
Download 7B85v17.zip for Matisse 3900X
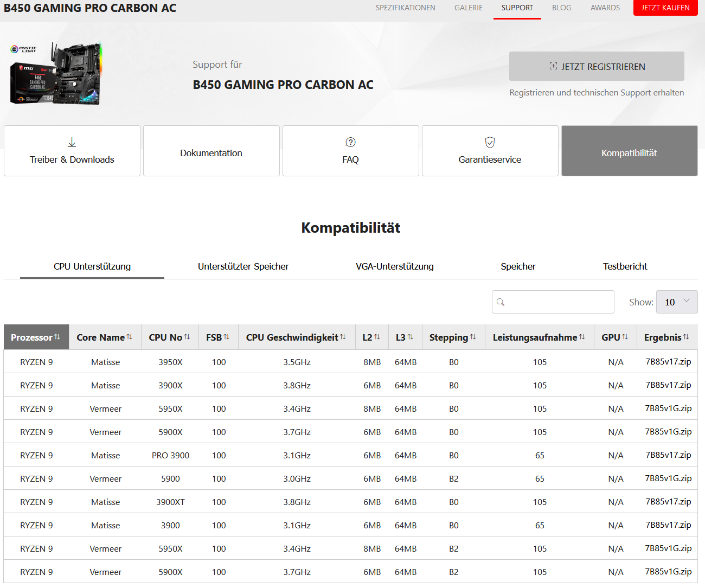[x=668, y=385]
